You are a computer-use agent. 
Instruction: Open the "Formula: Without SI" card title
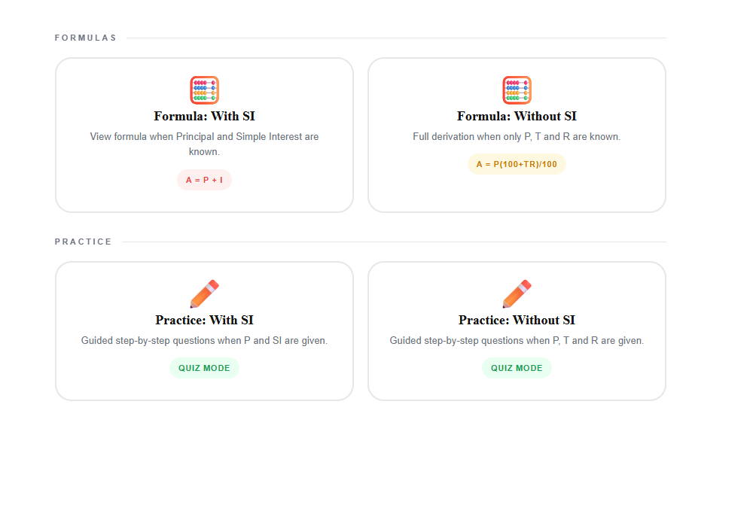pyautogui.click(x=517, y=116)
